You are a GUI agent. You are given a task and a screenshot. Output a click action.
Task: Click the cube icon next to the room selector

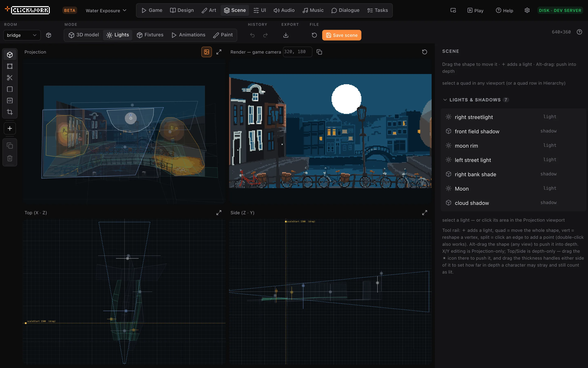click(49, 35)
